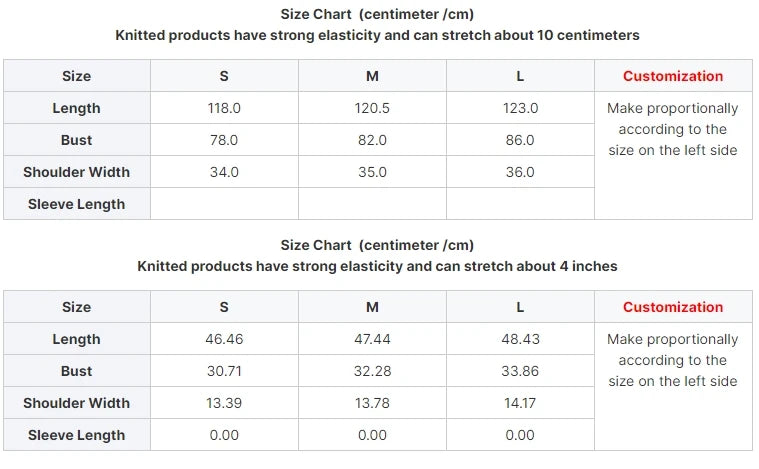Viewport: 759px width, 469px height.
Task: Click the 34.0 shoulder width value
Action: click(x=224, y=172)
